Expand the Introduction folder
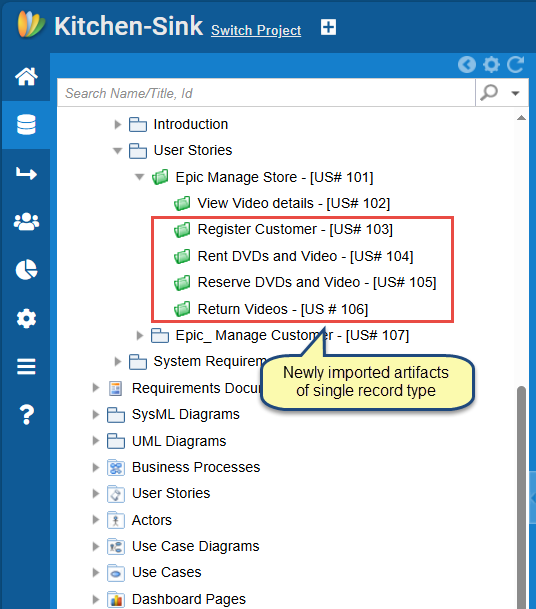The image size is (536, 609). [117, 125]
